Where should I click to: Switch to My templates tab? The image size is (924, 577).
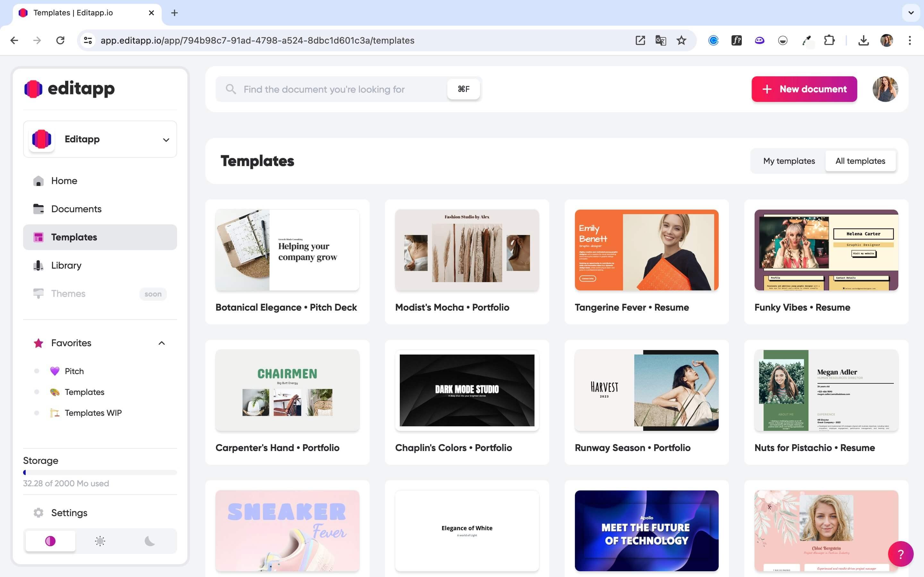click(789, 160)
